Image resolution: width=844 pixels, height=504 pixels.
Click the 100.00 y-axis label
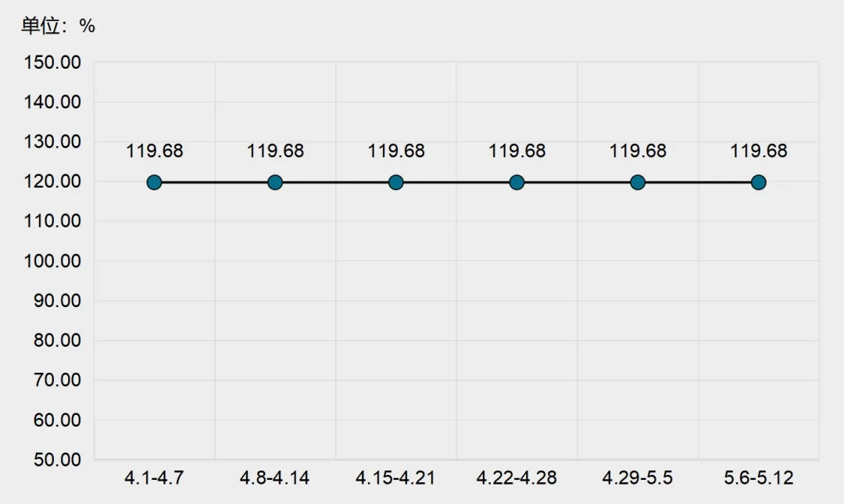coord(57,261)
